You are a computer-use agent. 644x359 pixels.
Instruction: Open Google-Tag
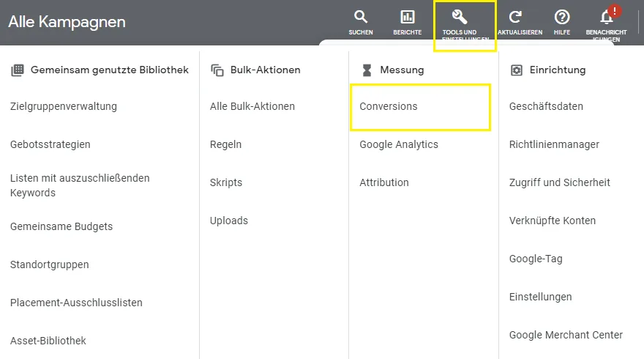point(536,259)
